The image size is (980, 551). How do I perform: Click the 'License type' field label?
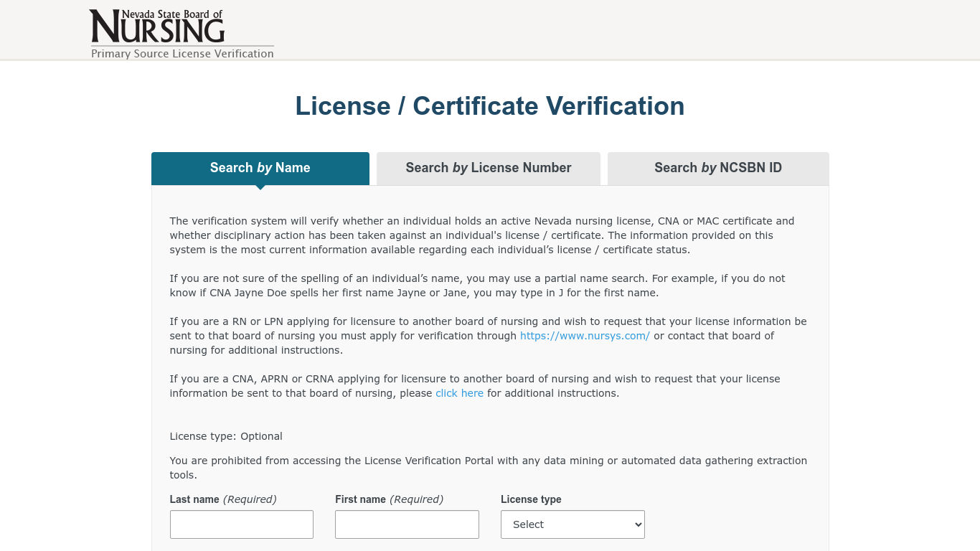531,499
